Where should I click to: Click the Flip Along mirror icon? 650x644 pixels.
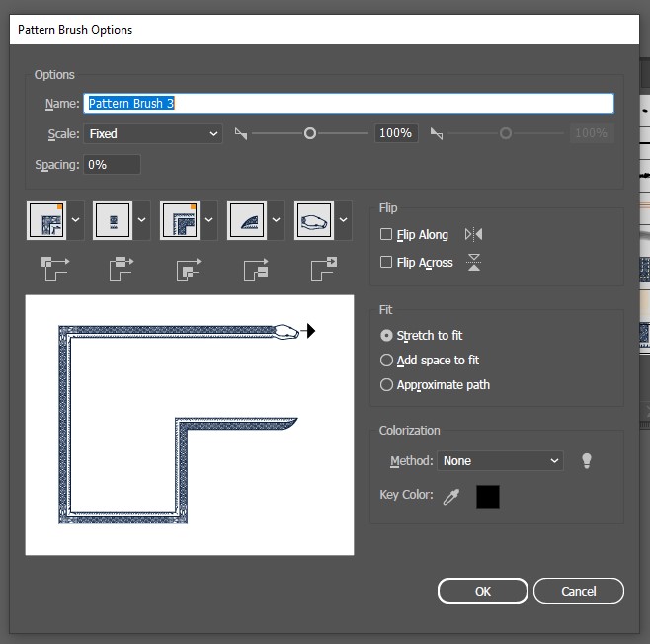pyautogui.click(x=473, y=234)
